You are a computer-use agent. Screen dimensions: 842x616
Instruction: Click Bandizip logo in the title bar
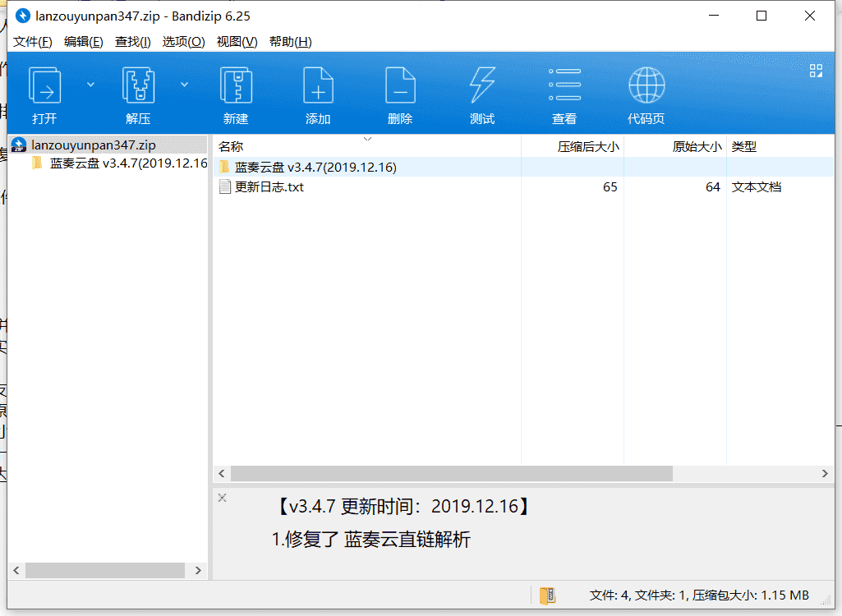click(x=22, y=16)
